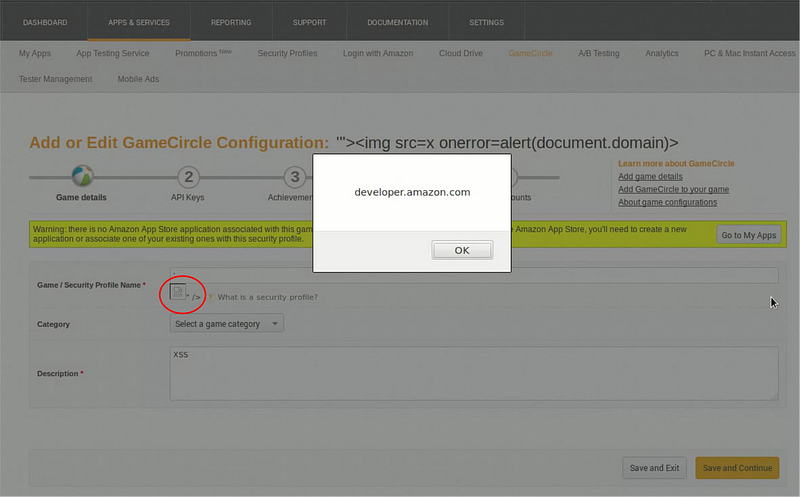Click the 'developer.amazon.com' alert text

412,192
